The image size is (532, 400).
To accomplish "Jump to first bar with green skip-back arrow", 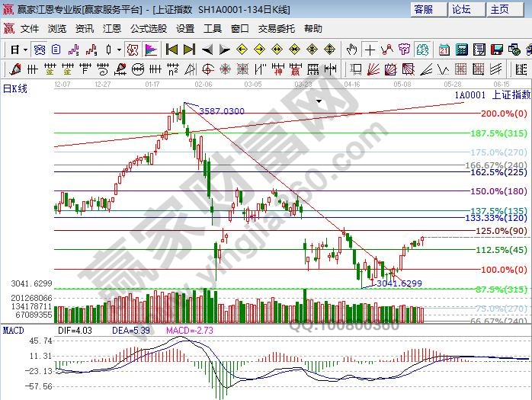I will [x=171, y=50].
